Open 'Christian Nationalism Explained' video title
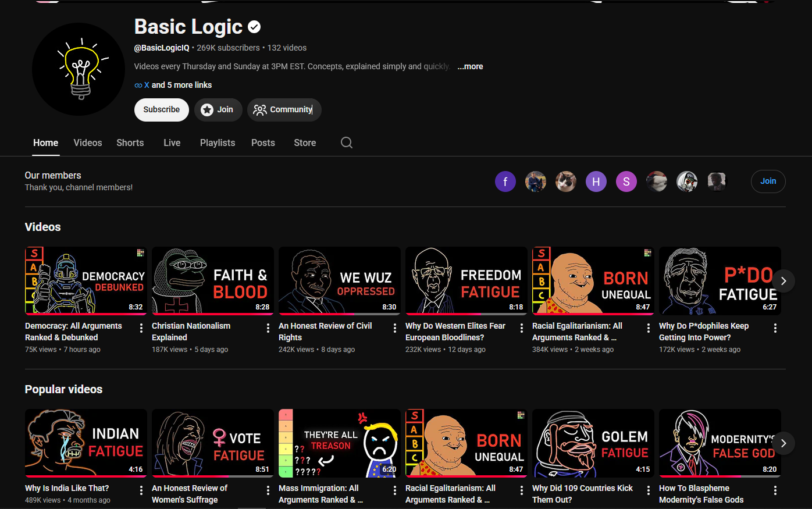This screenshot has height=509, width=812. pyautogui.click(x=191, y=332)
